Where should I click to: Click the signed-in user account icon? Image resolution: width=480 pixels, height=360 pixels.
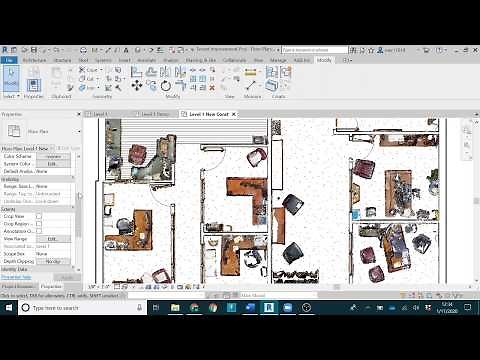380,50
